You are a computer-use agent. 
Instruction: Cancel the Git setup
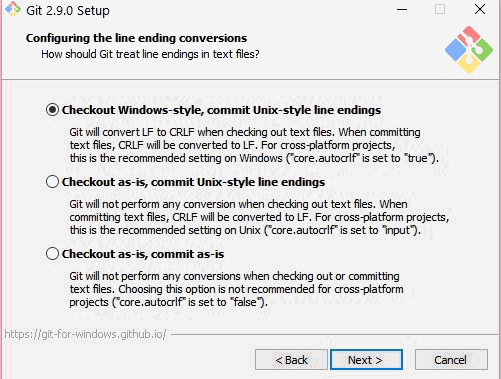tap(451, 360)
